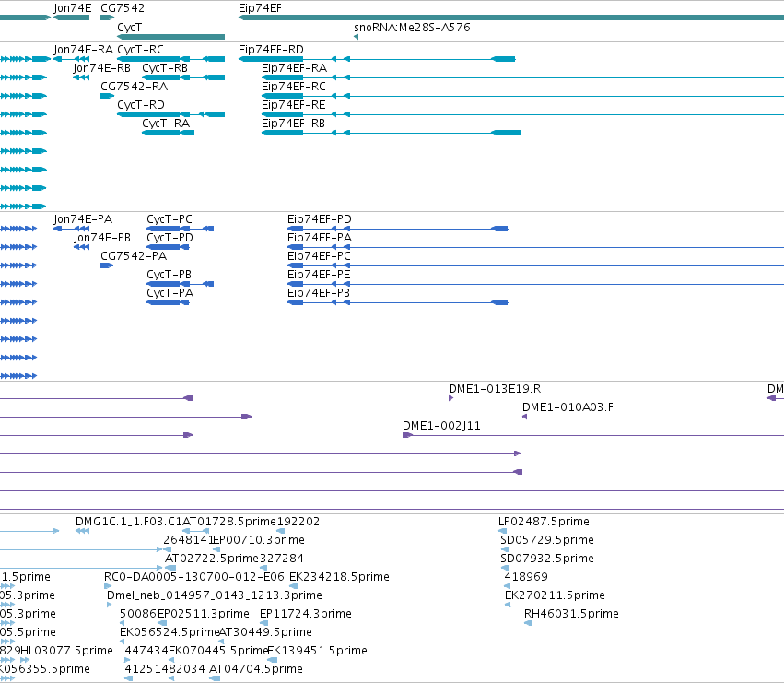Click the Eip74EF-PC protein label
Screen dimensions: 784x683
(319, 256)
